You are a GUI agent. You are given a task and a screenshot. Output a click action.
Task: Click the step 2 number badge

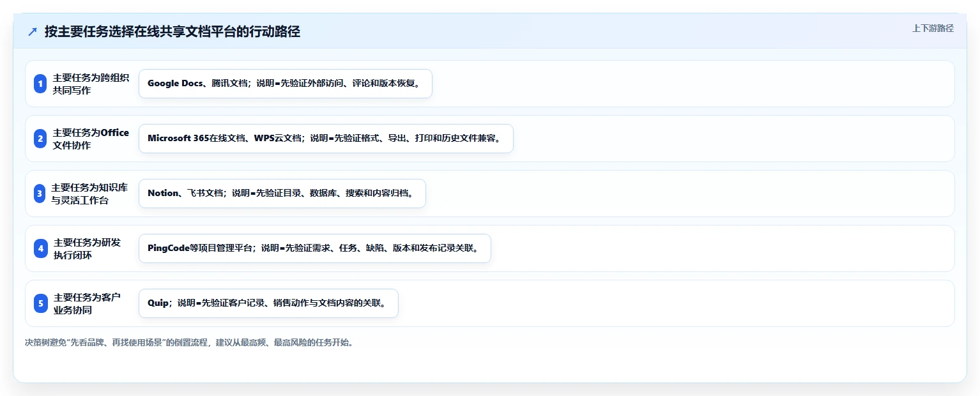click(40, 139)
